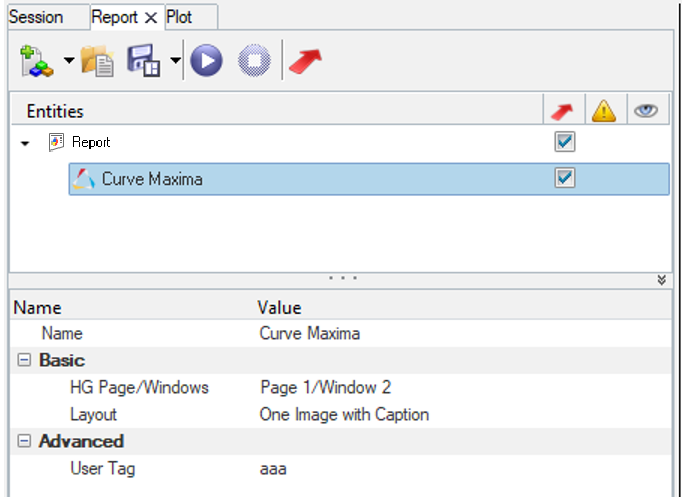
Task: Click the Save report floppy disk icon
Action: click(x=144, y=61)
